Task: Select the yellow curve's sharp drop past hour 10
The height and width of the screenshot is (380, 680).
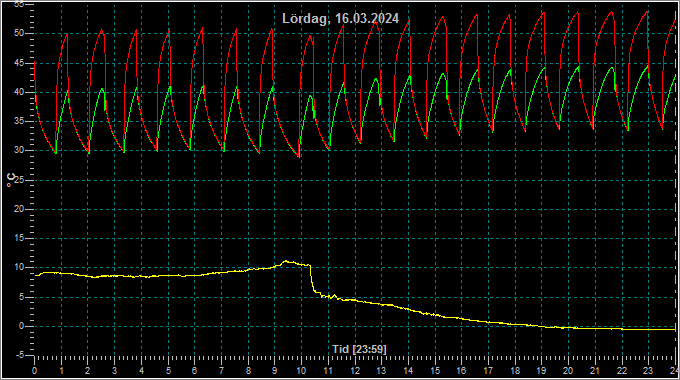Action: (x=311, y=278)
